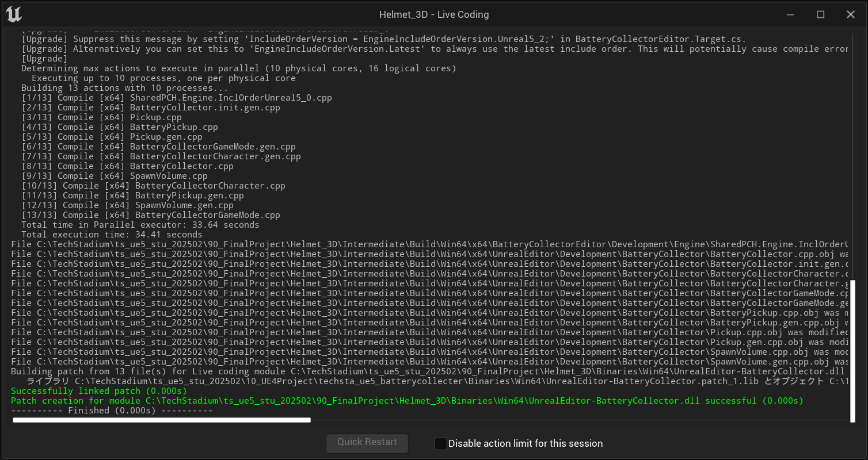The image size is (868, 460).
Task: Click the File line containing 'BatteryCollector.cpp.obj'
Action: 429,254
